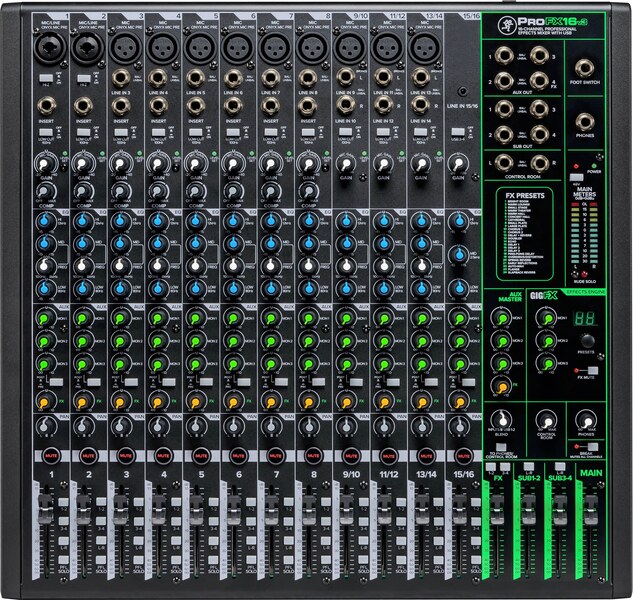The width and height of the screenshot is (633, 600).
Task: Click the channel 1 HI EQ knob
Action: (46, 221)
